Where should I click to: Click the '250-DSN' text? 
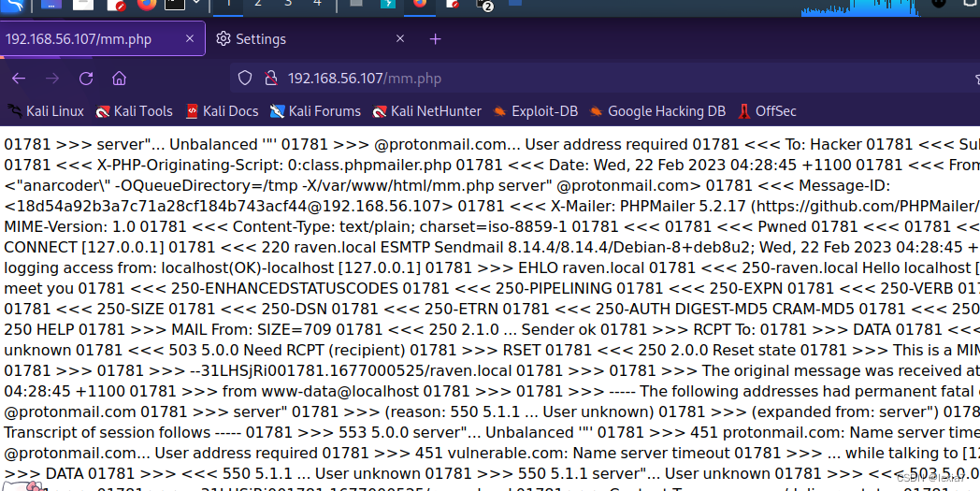click(x=296, y=310)
